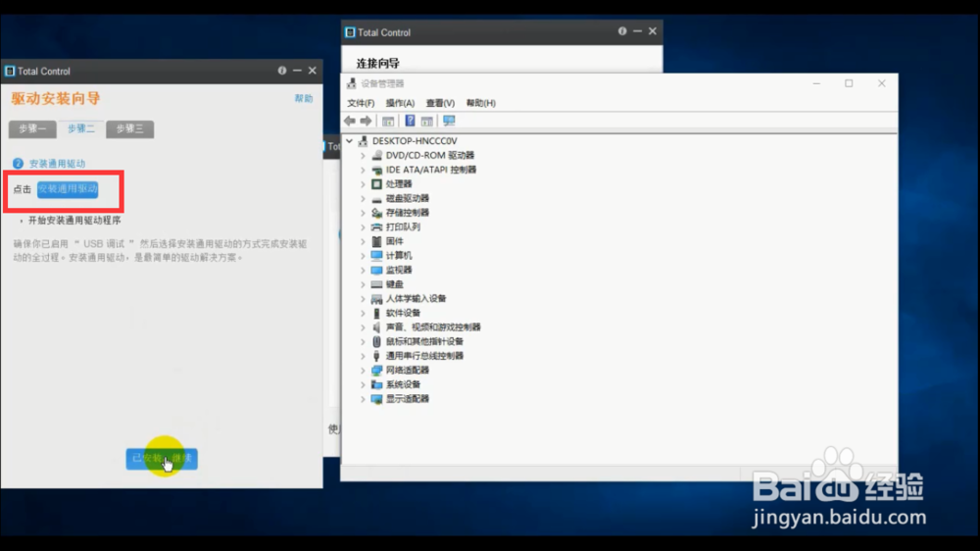Open the 文件(F) menu

pyautogui.click(x=361, y=103)
